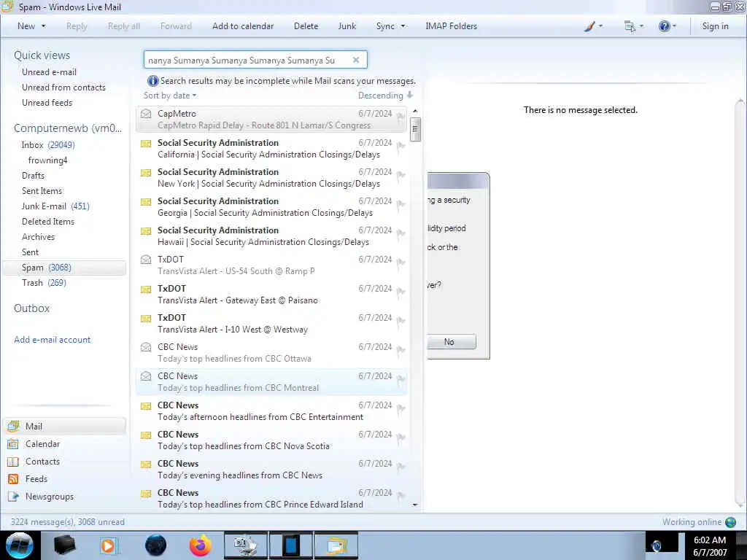Mark message as Junk from toolbar
The height and width of the screenshot is (560, 747).
click(x=347, y=26)
